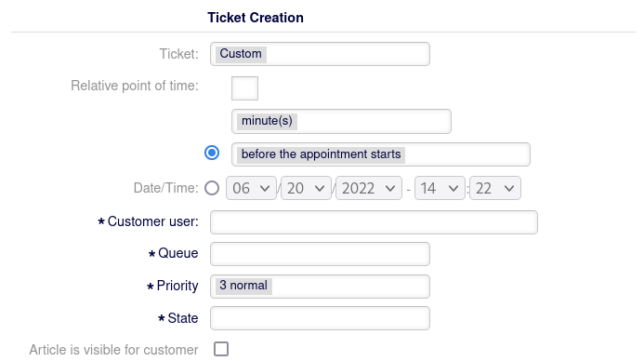Click the Article is visible for customer label
This screenshot has height=361, width=644.
(113, 350)
